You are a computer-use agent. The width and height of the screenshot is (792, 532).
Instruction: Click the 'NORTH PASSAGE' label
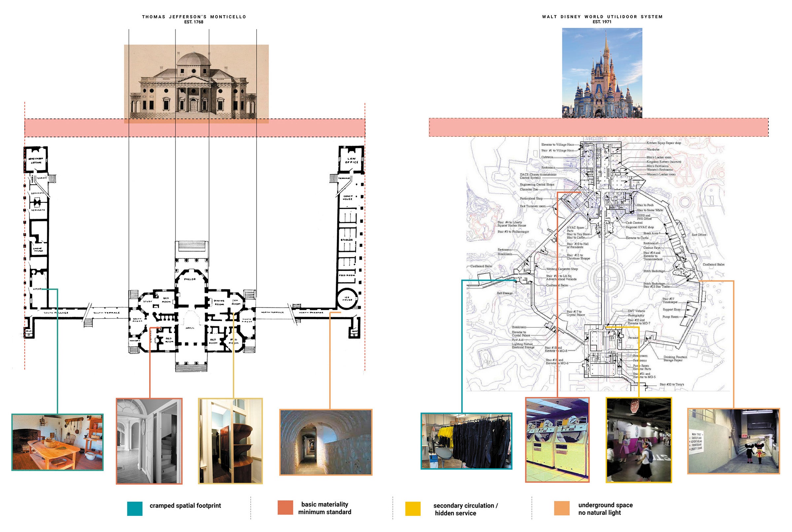click(311, 312)
